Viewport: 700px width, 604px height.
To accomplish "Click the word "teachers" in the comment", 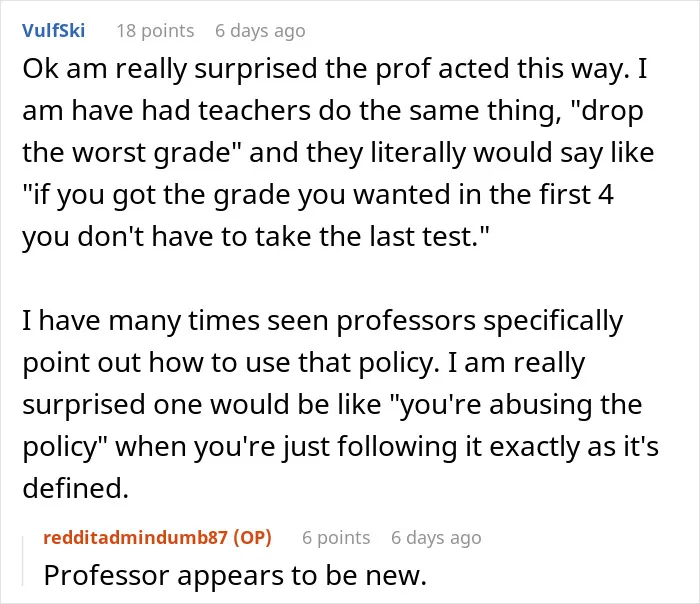I will coord(254,110).
